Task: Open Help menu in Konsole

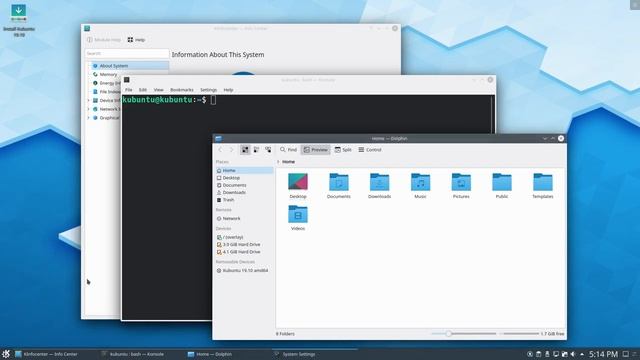Action: click(x=228, y=90)
